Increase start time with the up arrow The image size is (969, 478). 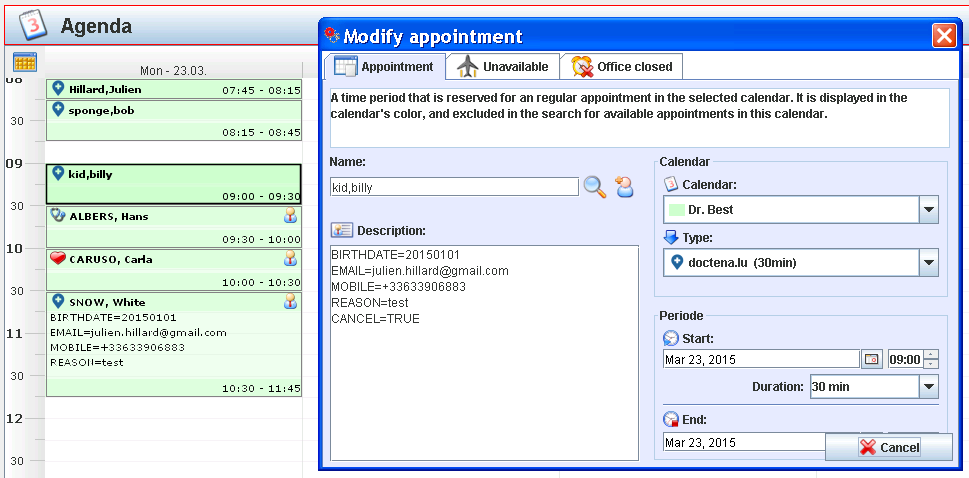coord(932,354)
